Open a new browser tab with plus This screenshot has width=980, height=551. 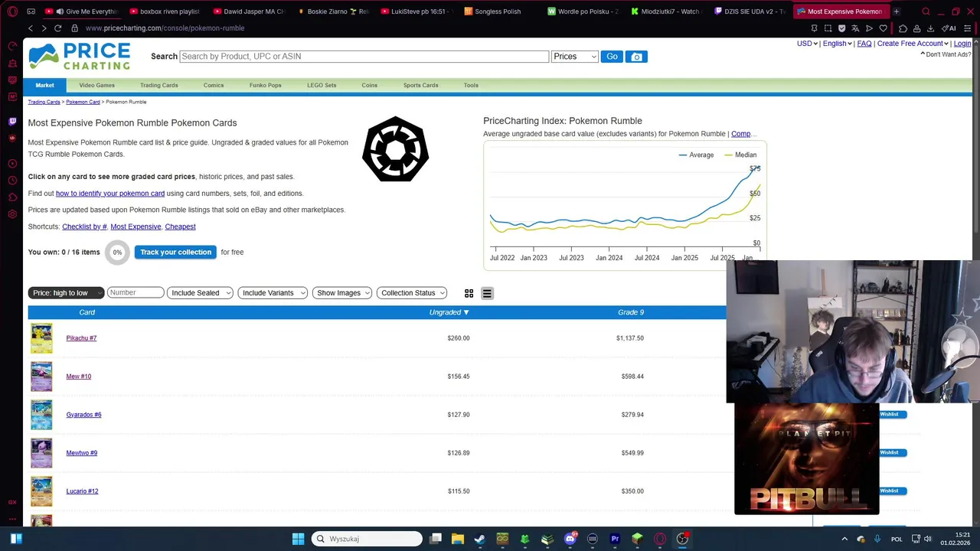(x=897, y=11)
